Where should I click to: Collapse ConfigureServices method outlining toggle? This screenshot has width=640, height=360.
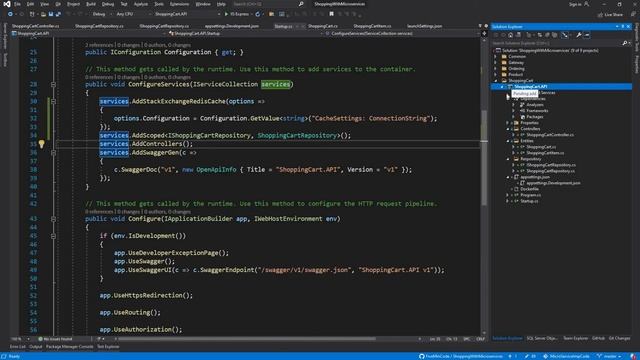pos(53,84)
